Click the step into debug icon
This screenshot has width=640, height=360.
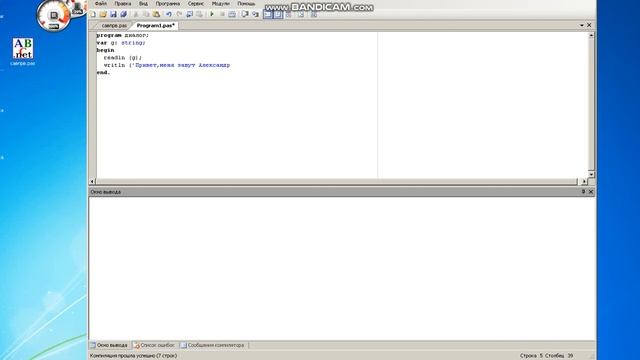pyautogui.click(x=255, y=14)
